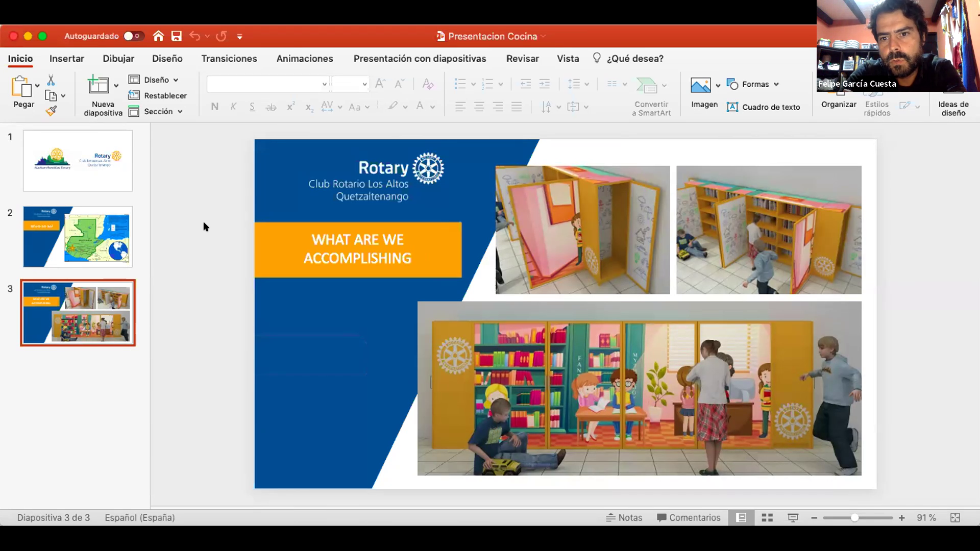Click the Home icon in title bar
The image size is (980, 551).
coord(158,36)
